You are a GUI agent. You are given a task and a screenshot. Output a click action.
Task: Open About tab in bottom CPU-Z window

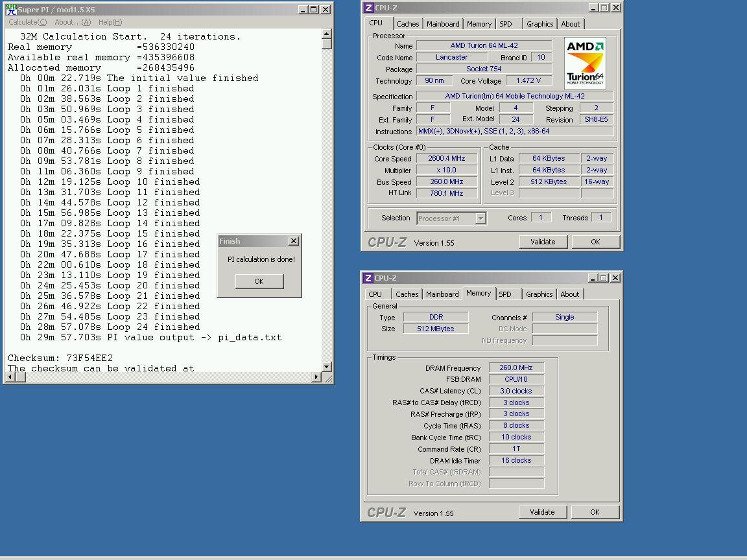click(570, 294)
